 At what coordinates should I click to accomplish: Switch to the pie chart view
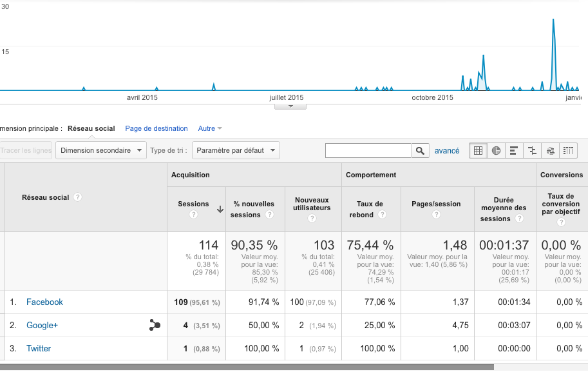[x=496, y=151]
